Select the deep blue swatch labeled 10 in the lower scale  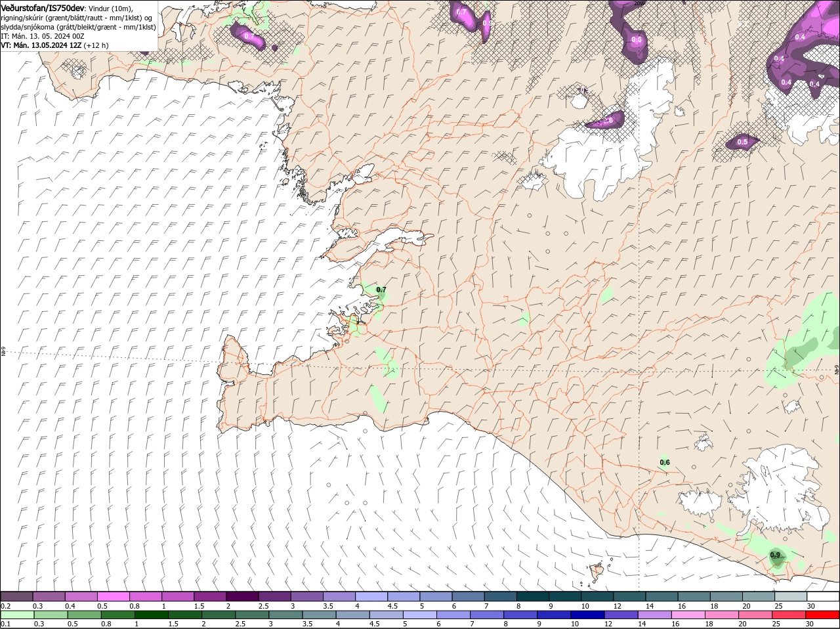[x=588, y=615]
